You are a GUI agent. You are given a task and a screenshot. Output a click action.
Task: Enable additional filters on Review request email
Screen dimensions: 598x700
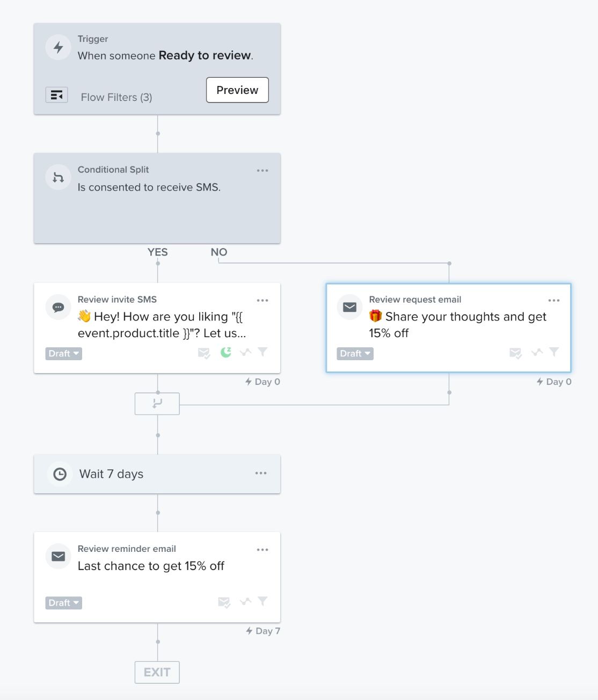tap(554, 352)
